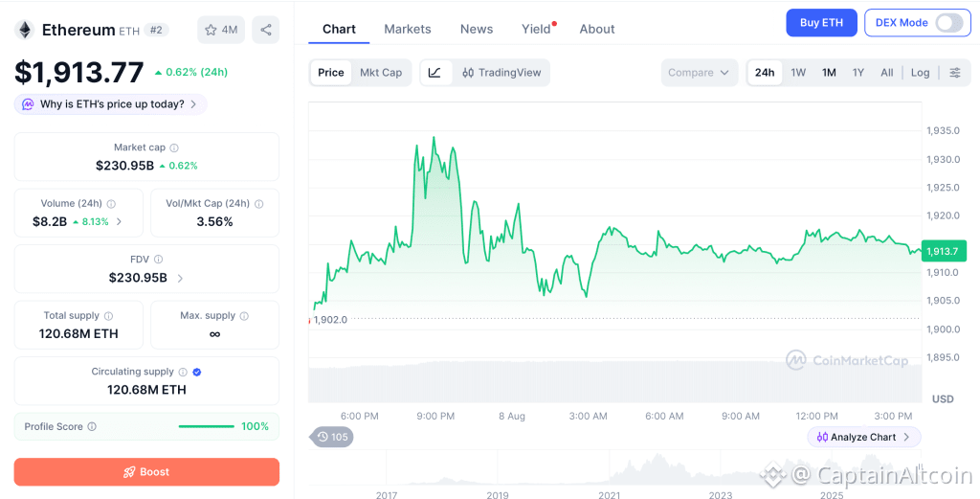The height and width of the screenshot is (499, 980).
Task: Open Volume (24h) info icon
Action: pos(111,204)
